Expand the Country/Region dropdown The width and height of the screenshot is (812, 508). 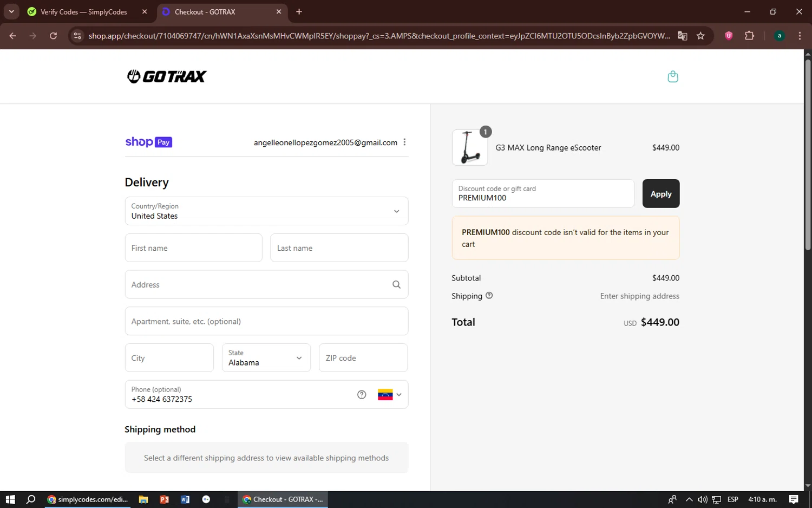tap(266, 211)
